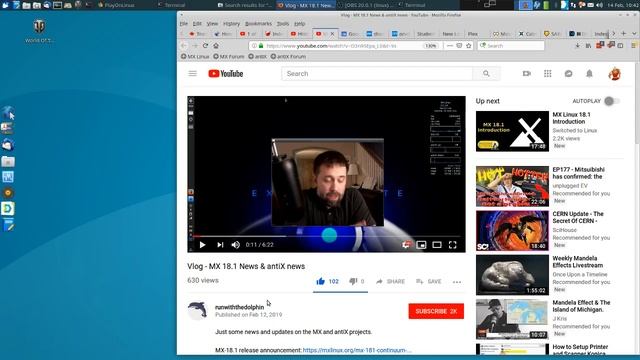Toggle the Autoplay switch

611,101
